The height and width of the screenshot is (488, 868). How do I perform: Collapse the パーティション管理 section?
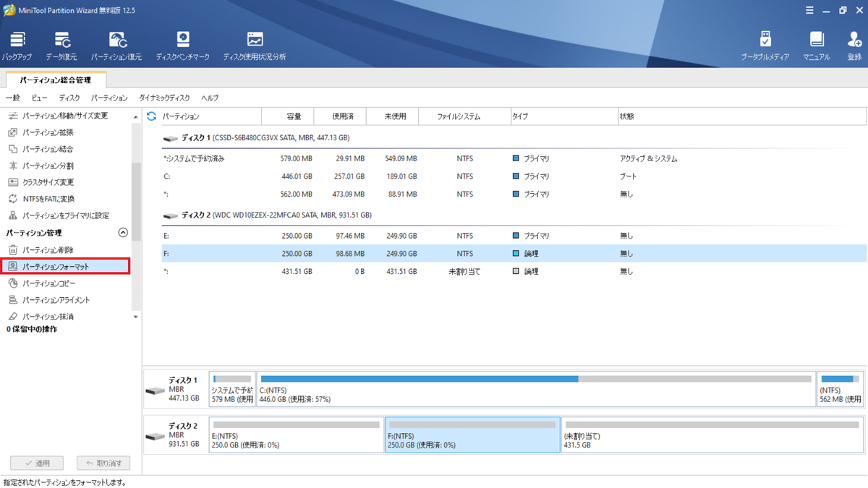tap(123, 233)
